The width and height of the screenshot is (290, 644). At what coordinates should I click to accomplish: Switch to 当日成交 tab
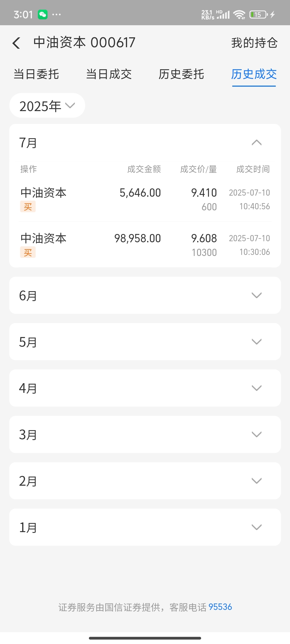(x=109, y=74)
